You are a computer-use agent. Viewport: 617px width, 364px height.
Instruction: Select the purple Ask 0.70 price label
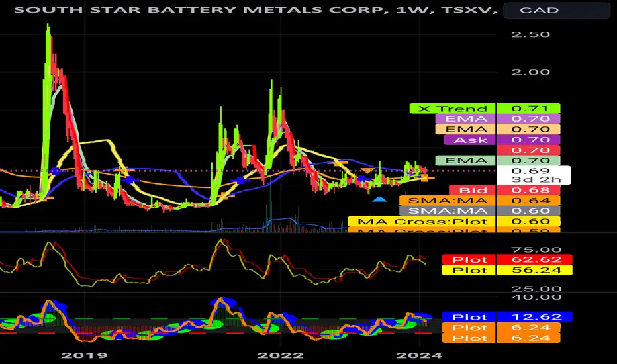click(x=502, y=140)
